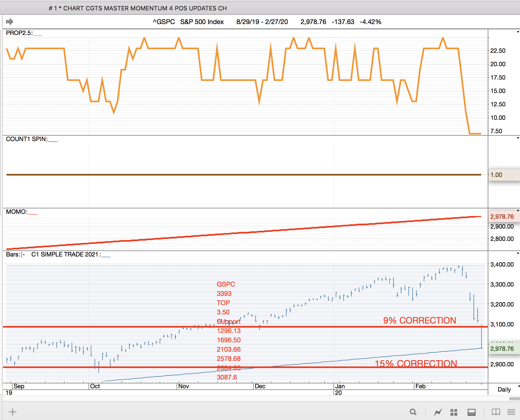
Task: Click the Oct month label on time axis
Action: pos(95,386)
